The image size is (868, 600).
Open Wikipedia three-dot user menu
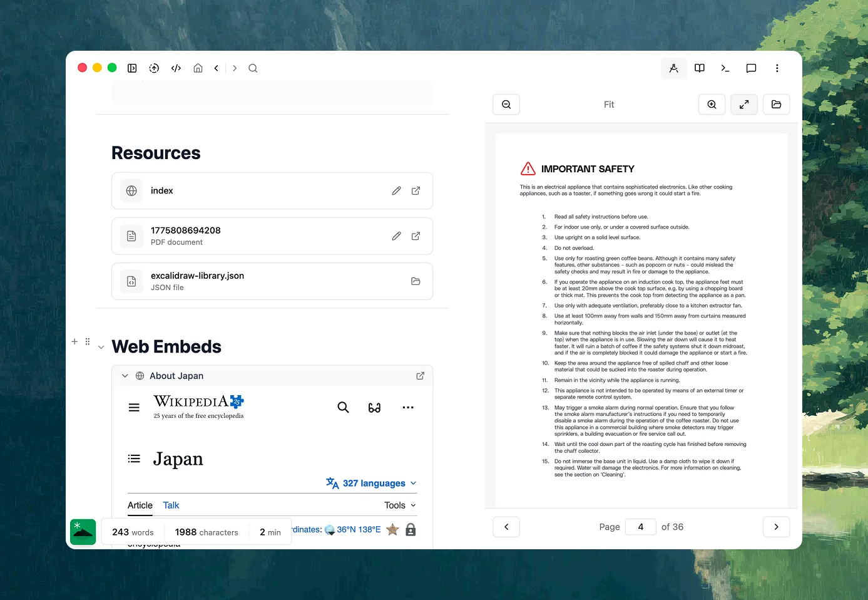tap(408, 408)
